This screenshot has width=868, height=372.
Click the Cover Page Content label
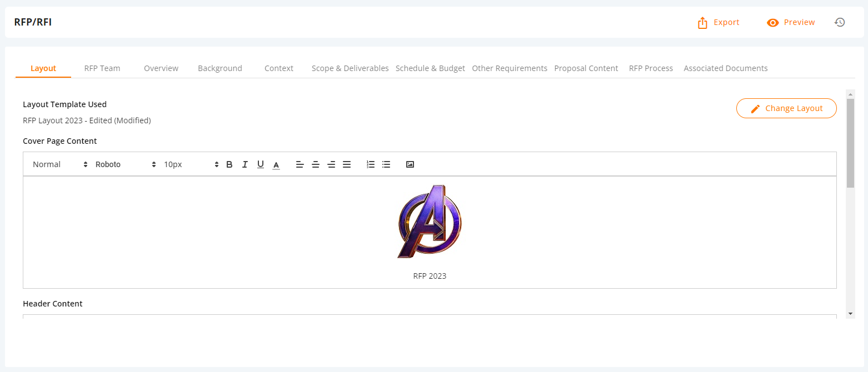coord(60,141)
